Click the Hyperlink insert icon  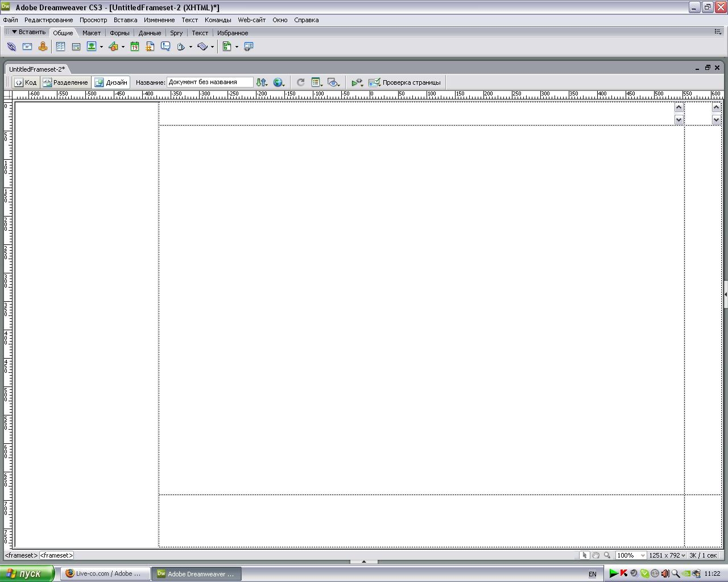coord(11,47)
